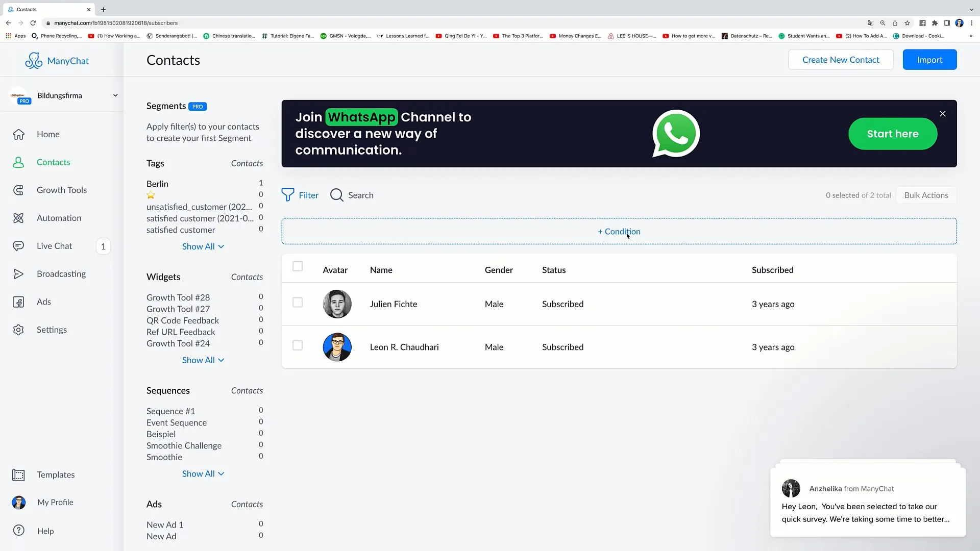Click Import contacts button

click(930, 60)
